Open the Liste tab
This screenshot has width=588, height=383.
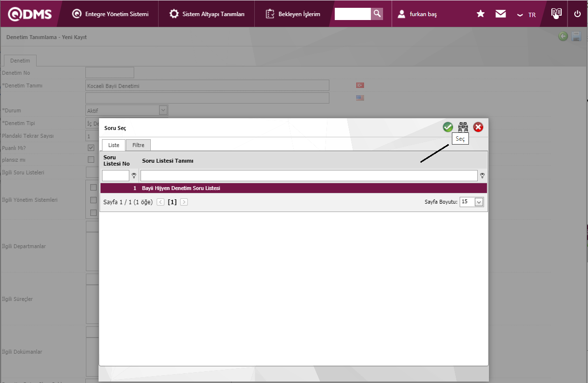(x=114, y=145)
